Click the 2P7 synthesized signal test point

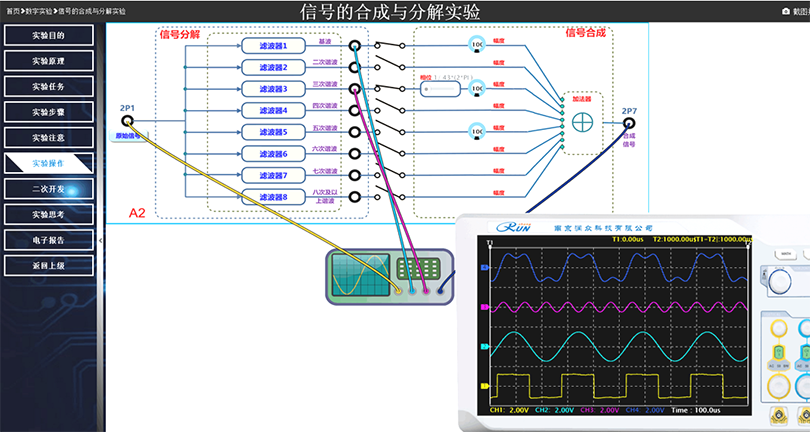click(x=628, y=124)
